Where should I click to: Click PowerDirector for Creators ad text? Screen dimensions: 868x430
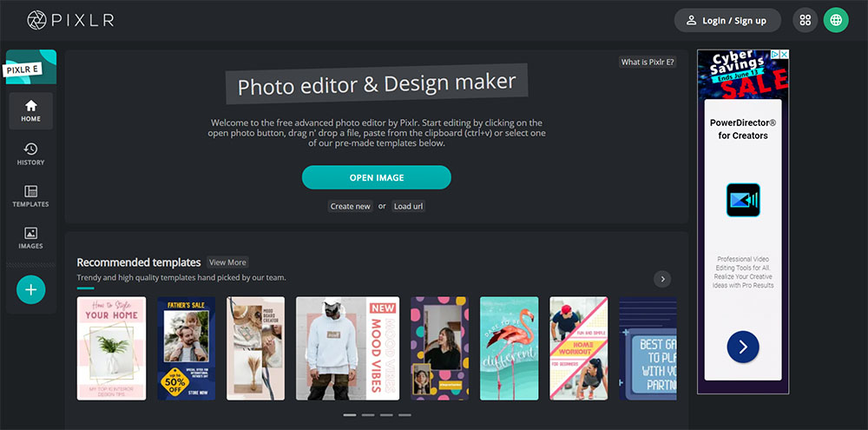click(x=743, y=129)
